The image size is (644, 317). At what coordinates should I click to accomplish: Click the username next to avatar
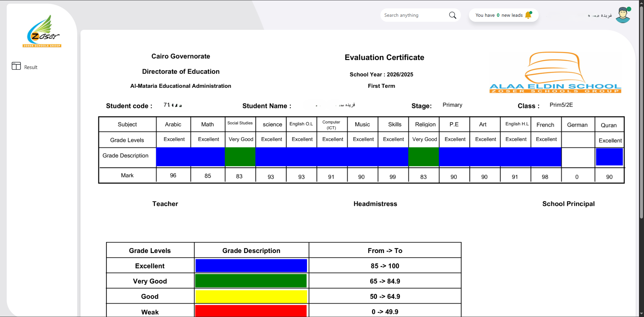(x=600, y=15)
